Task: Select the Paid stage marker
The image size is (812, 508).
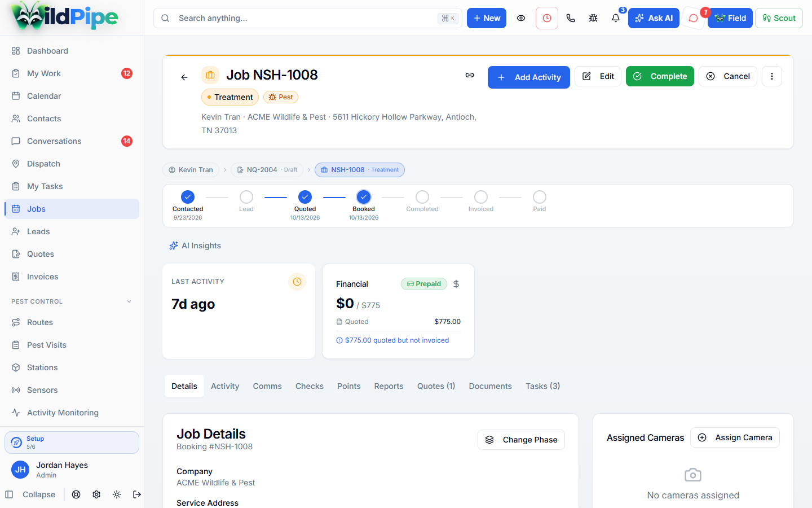Action: (540, 197)
